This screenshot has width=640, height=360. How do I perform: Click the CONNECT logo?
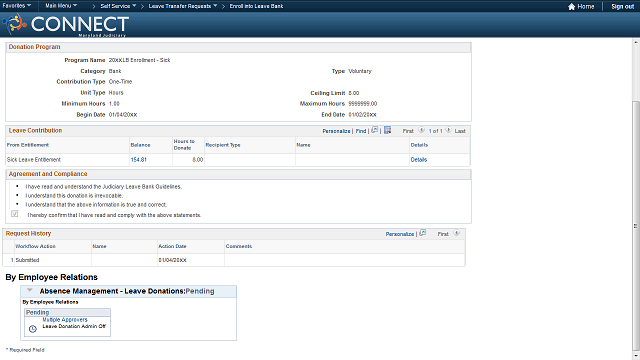(x=67, y=24)
